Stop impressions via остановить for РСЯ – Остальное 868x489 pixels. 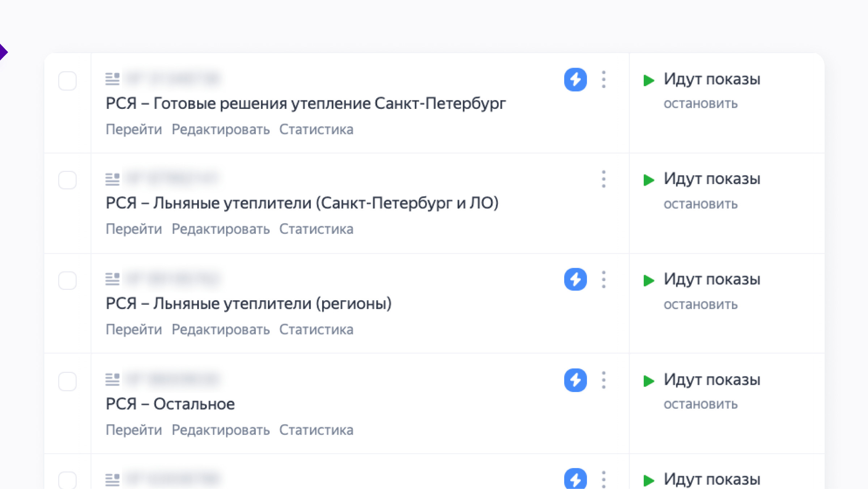tap(700, 404)
